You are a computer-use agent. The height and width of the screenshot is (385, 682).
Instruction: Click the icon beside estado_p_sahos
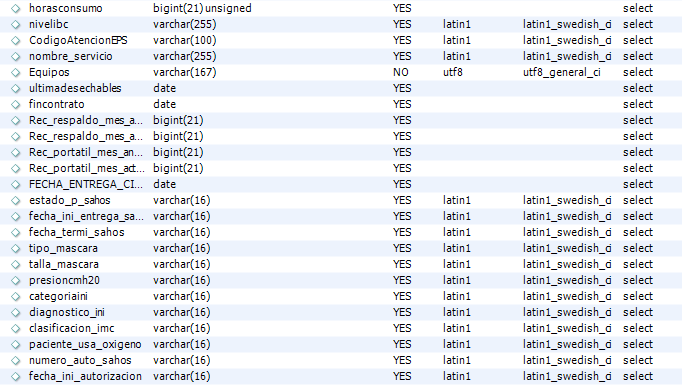(16, 201)
